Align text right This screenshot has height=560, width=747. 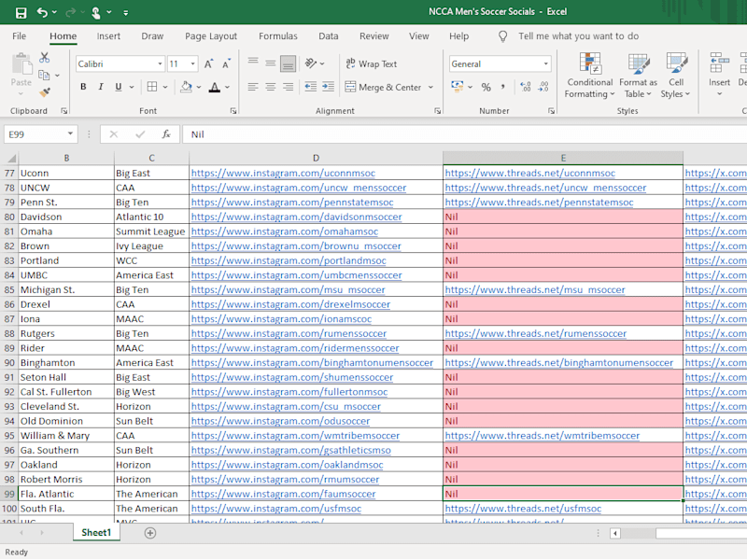tap(288, 87)
